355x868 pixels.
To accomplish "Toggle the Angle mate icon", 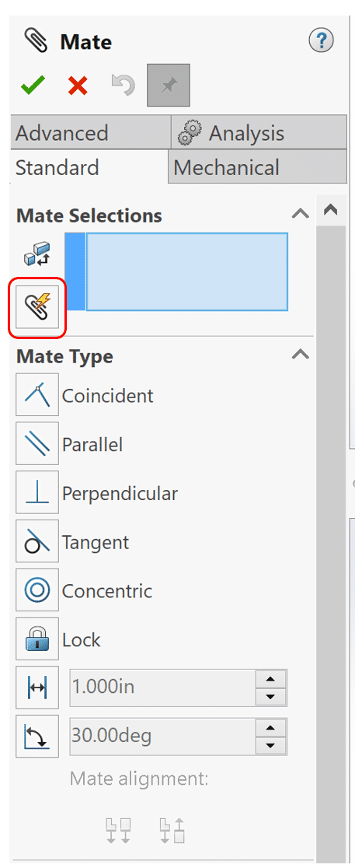I will [x=37, y=737].
